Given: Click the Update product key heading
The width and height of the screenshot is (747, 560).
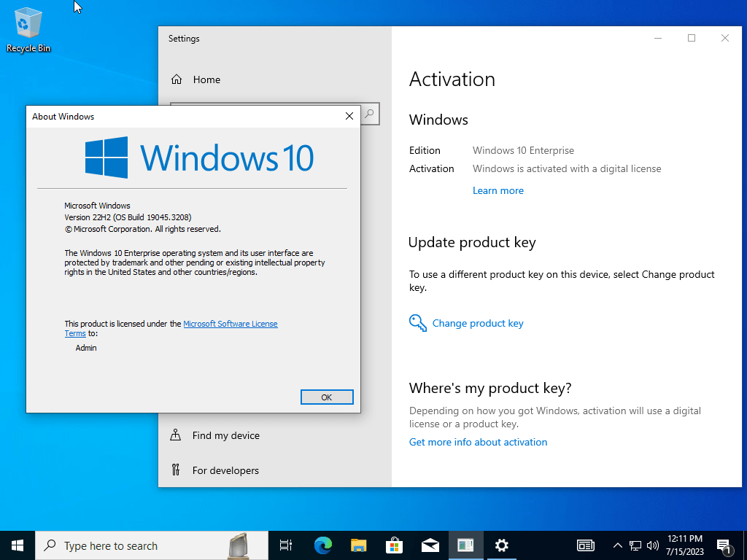Looking at the screenshot, I should tap(472, 242).
